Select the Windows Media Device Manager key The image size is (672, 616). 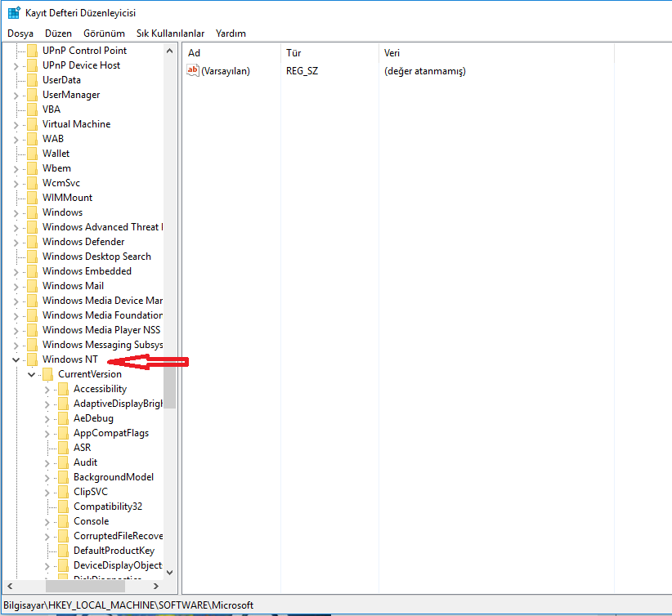(102, 301)
